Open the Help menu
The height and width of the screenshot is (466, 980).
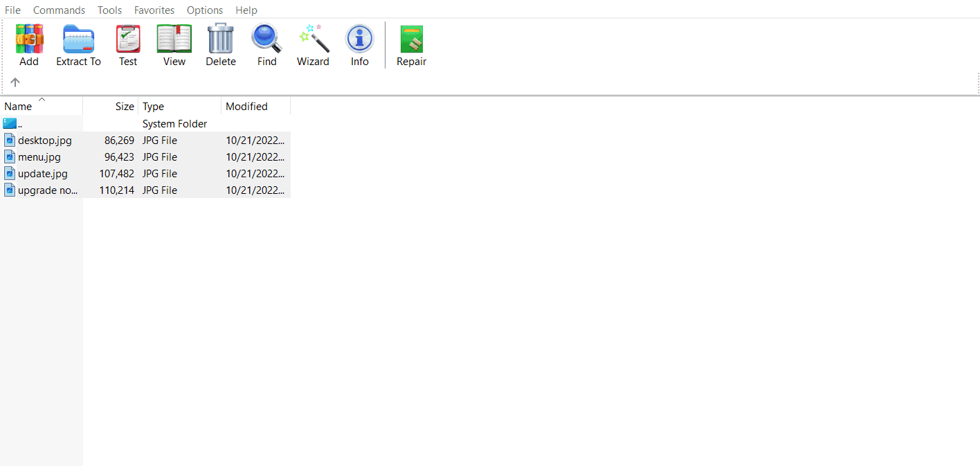click(x=246, y=10)
